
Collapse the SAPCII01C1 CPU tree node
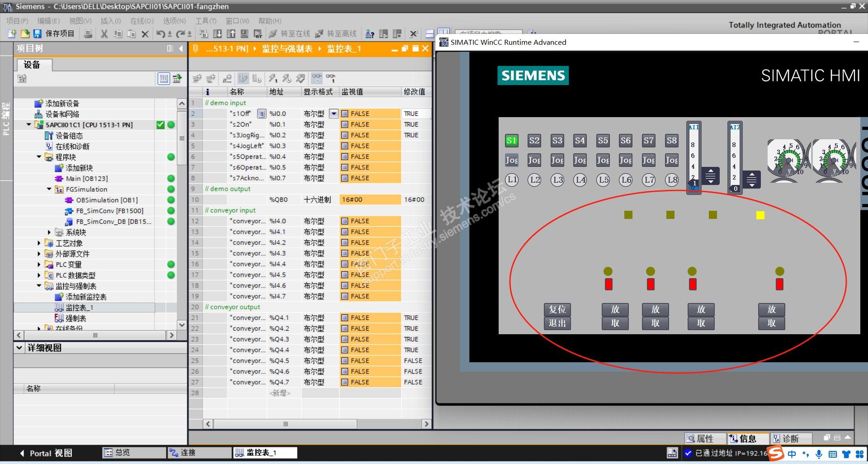click(29, 125)
